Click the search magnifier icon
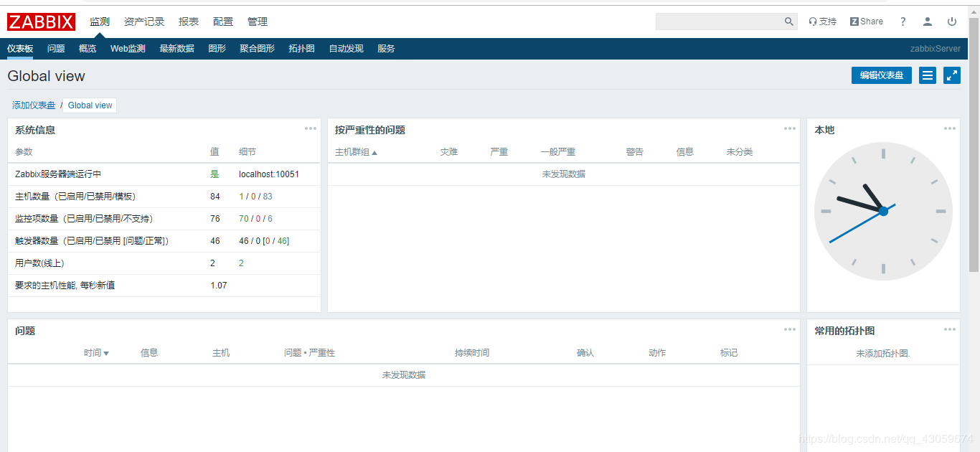This screenshot has width=980, height=452. click(788, 22)
